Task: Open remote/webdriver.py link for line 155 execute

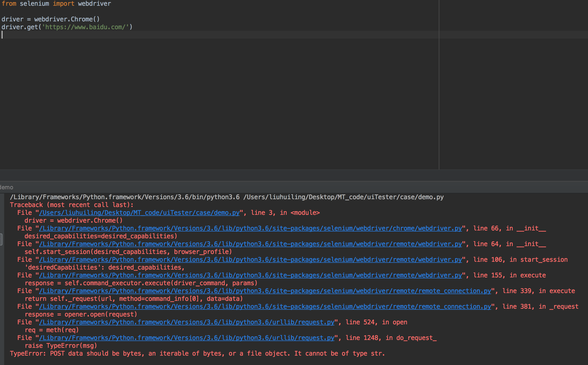Action: (x=251, y=275)
